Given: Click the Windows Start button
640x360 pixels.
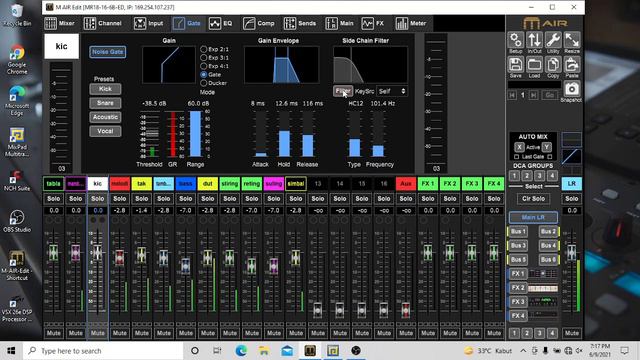Looking at the screenshot, I should coord(11,351).
